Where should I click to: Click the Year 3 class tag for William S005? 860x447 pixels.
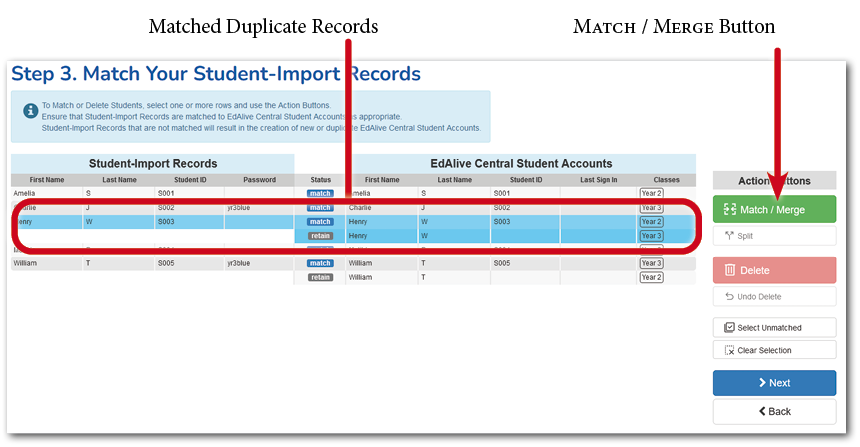point(652,263)
